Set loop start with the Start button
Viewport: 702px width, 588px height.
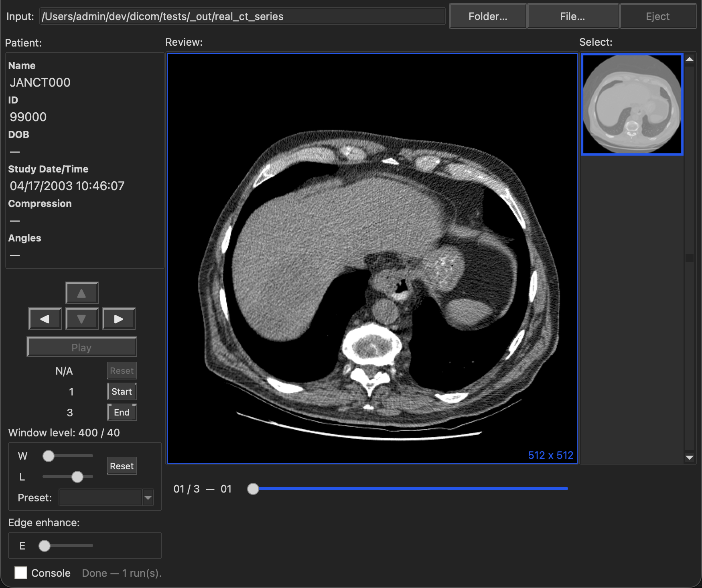point(122,391)
